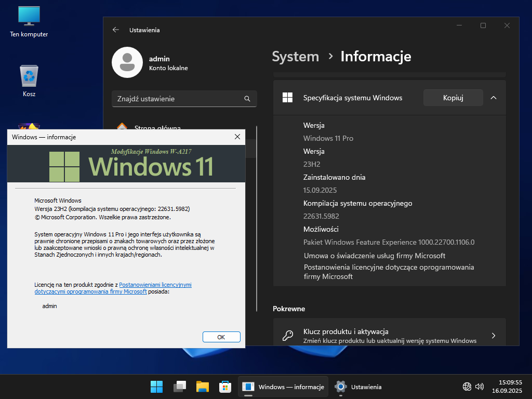Click the admin profile avatar
This screenshot has height=399, width=532.
click(x=127, y=62)
